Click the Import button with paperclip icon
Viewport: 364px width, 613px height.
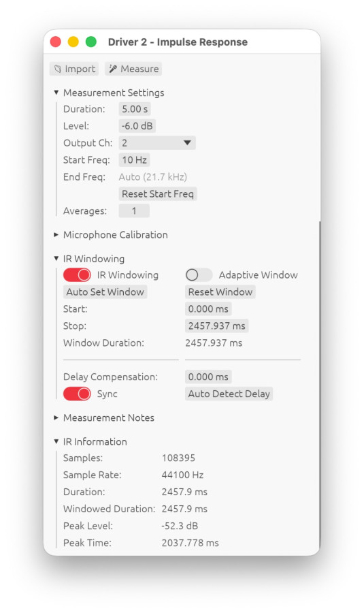pyautogui.click(x=74, y=69)
